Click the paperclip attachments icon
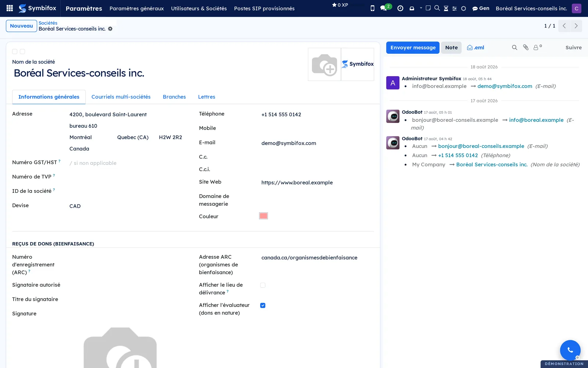The image size is (588, 368). [526, 47]
